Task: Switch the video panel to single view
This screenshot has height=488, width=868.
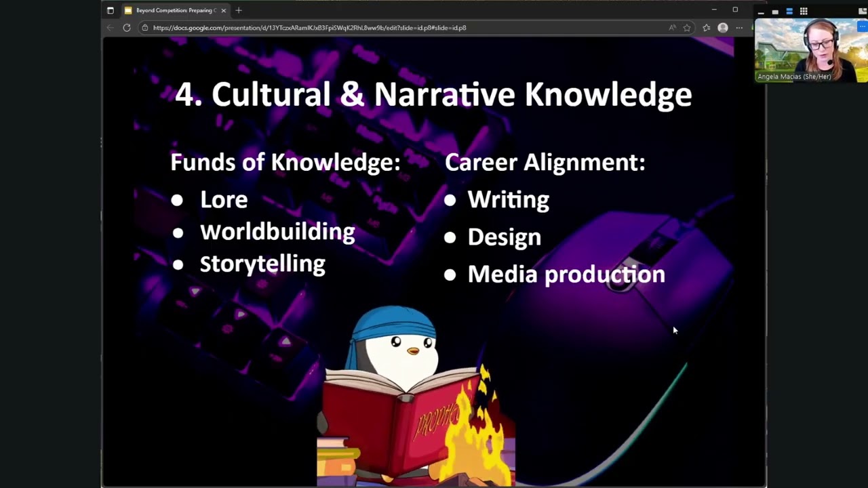Action: click(775, 12)
